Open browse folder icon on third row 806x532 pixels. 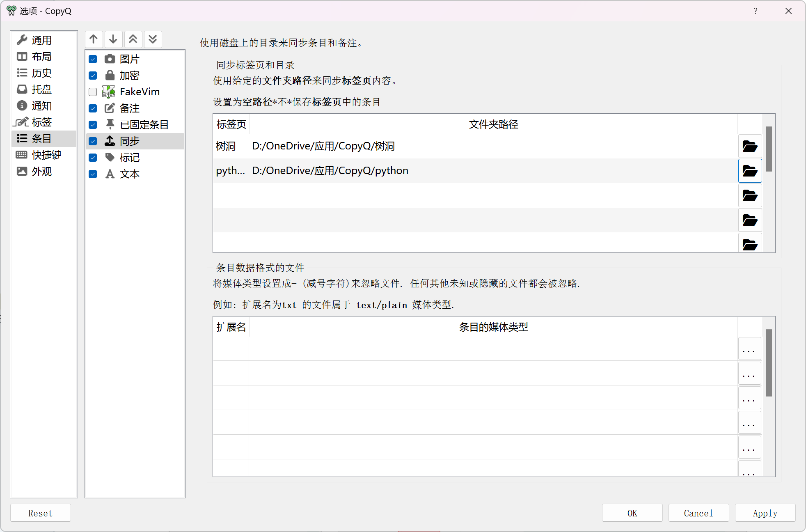pyautogui.click(x=750, y=195)
